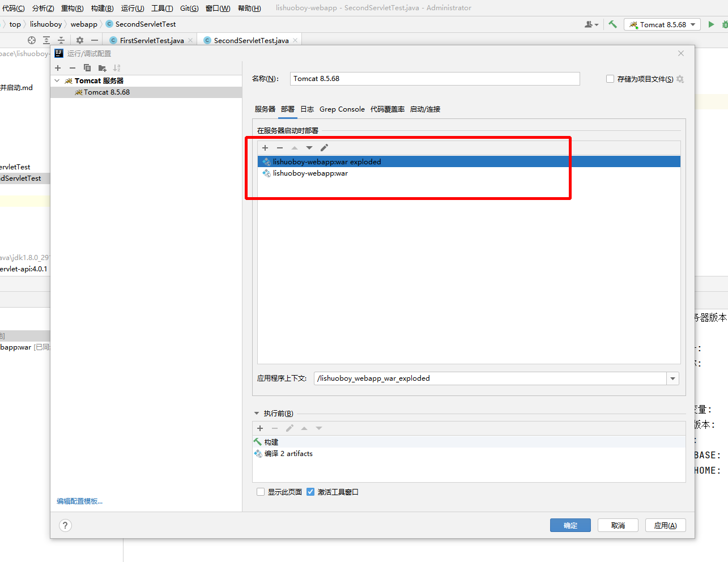Viewport: 728px width, 562px height.
Task: Select the lishuoboy-webapp:war artifact row
Action: (469, 173)
